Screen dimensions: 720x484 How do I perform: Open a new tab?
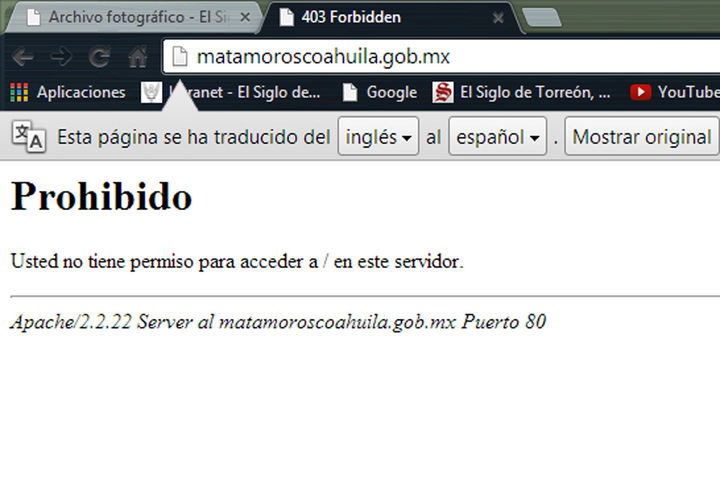tap(540, 17)
